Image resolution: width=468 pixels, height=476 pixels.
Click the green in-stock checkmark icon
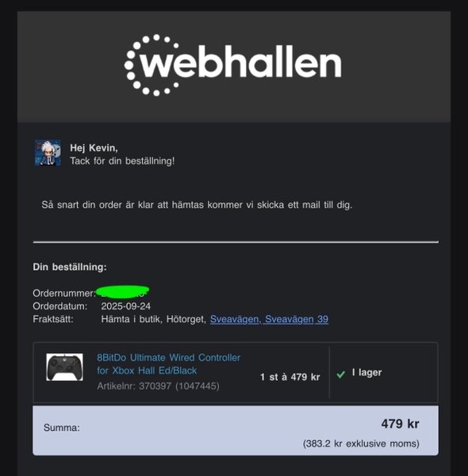click(x=341, y=374)
